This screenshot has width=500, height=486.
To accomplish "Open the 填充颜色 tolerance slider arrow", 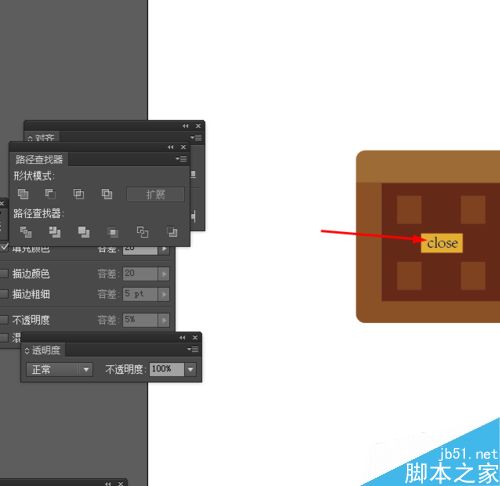I will click(164, 249).
